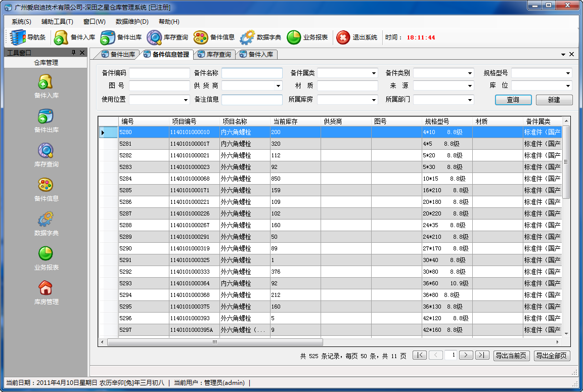Expand the 使用位置 dropdown
The width and height of the screenshot is (583, 392).
point(186,100)
